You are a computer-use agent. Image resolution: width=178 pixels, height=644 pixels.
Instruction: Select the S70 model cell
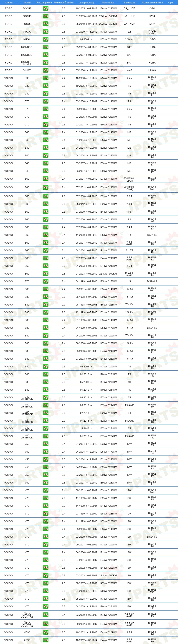27,282
